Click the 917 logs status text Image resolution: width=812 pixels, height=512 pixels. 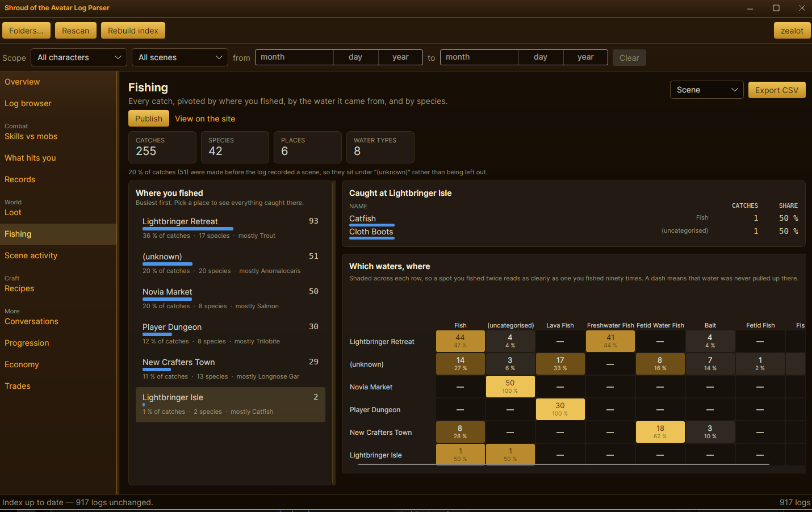pos(794,502)
